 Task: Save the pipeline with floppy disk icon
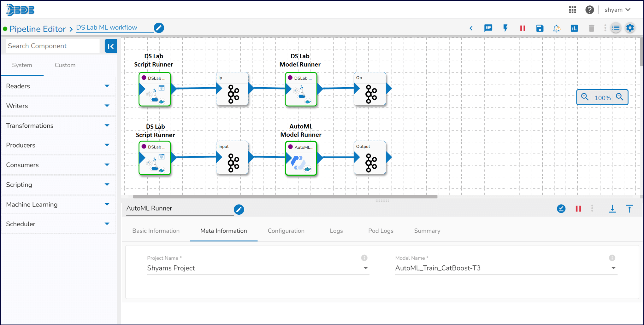[x=540, y=28]
